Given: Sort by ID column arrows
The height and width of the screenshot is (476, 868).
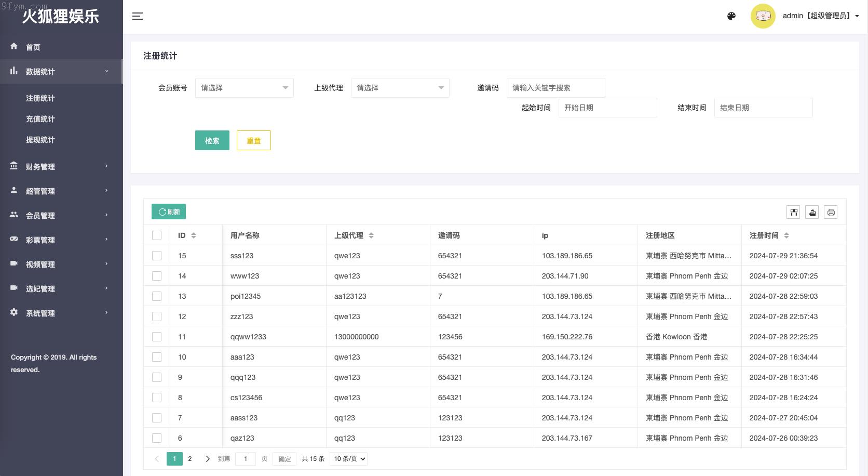Looking at the screenshot, I should pyautogui.click(x=194, y=235).
